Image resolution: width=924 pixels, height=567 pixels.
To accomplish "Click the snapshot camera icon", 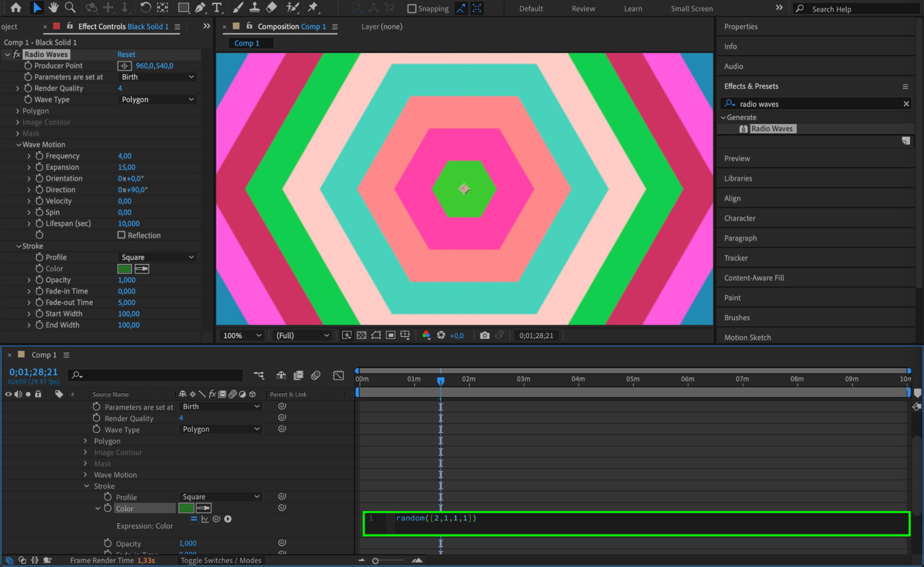I will click(x=484, y=335).
